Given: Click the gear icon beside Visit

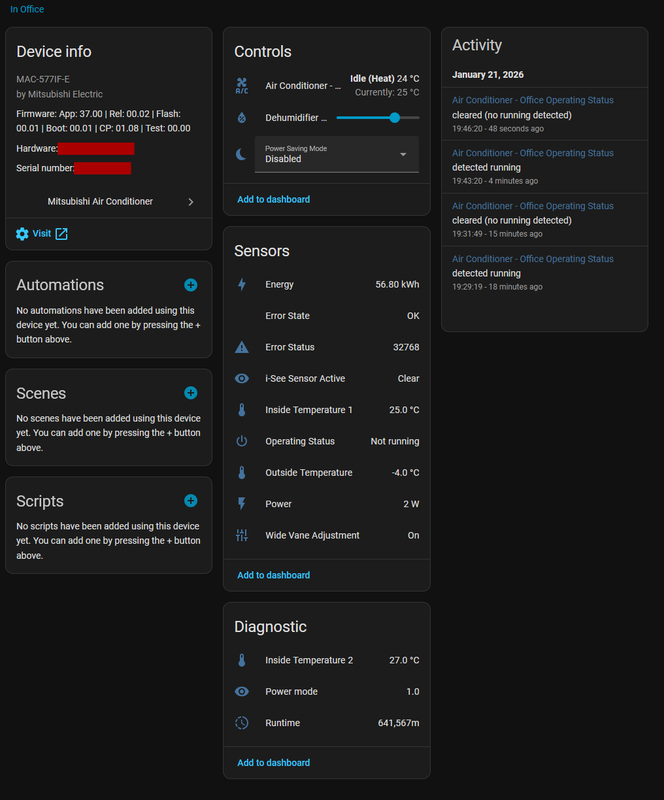Looking at the screenshot, I should (22, 234).
